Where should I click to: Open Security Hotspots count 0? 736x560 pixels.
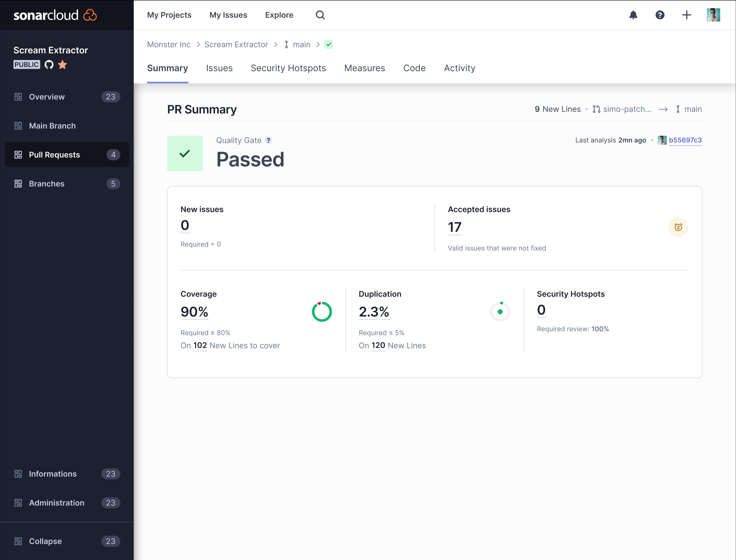[541, 310]
